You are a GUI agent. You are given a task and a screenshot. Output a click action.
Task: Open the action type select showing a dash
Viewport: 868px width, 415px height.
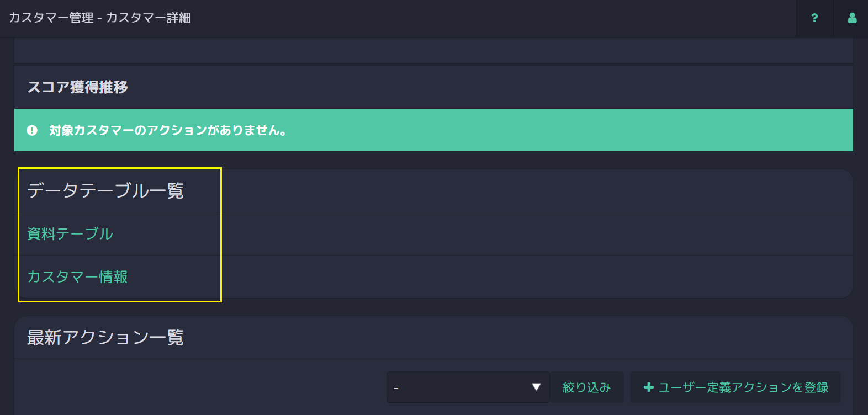click(x=468, y=387)
